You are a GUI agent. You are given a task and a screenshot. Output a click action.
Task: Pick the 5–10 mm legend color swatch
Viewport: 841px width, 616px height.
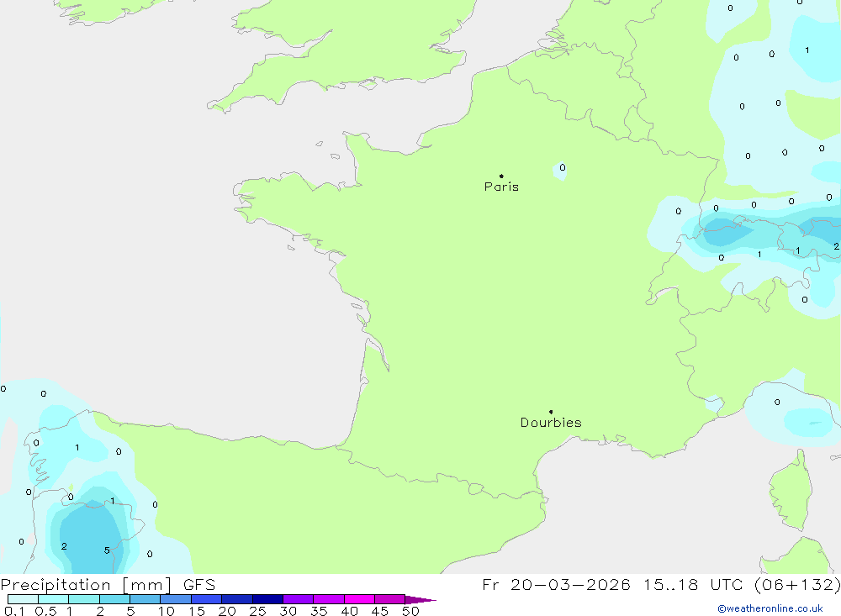coord(145,599)
